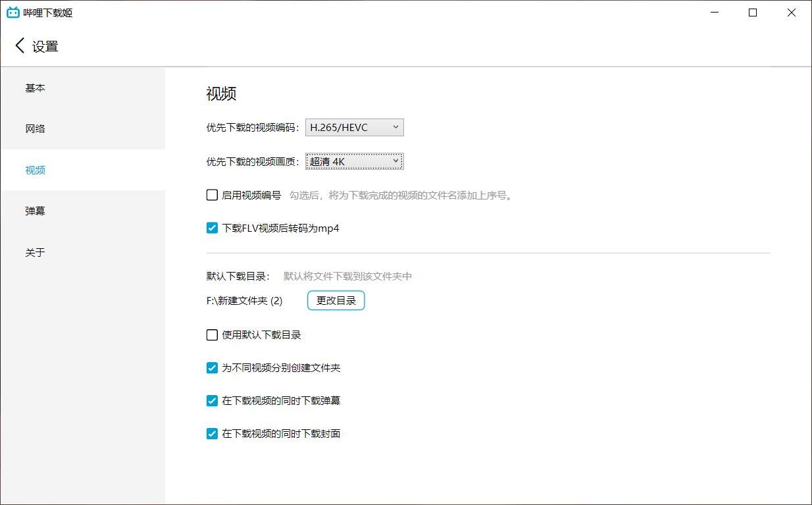Screen dimensions: 812x505
Task: Click the F:\新建文件夹 (2) path text
Action: pyautogui.click(x=244, y=300)
